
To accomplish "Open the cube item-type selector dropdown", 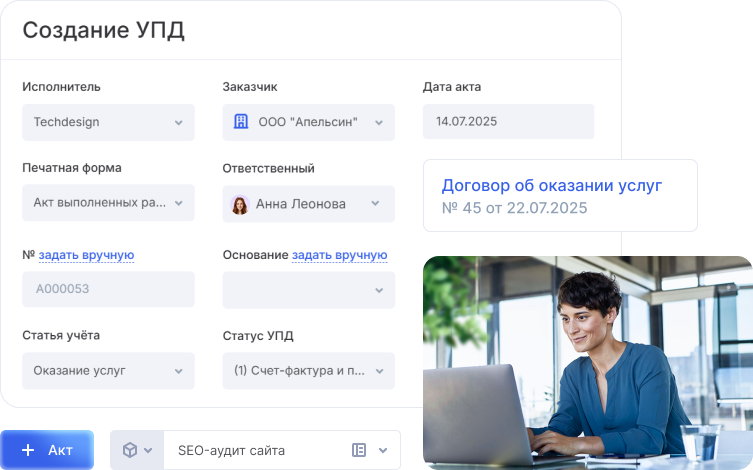I will click(x=137, y=450).
